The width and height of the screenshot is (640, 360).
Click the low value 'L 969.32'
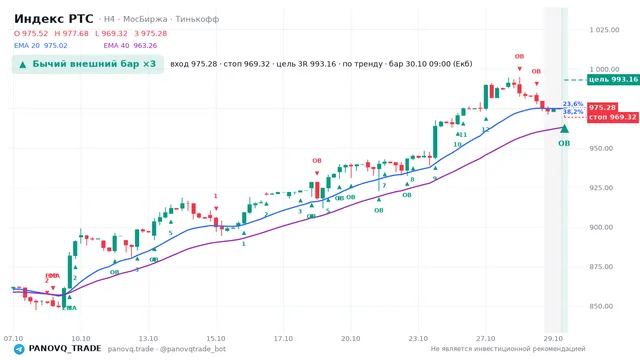[111, 33]
